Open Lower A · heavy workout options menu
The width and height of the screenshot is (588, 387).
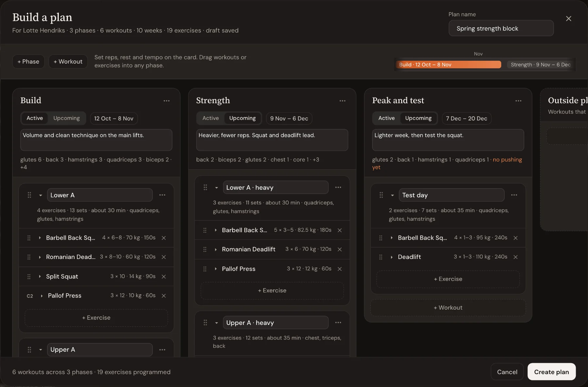[338, 187]
